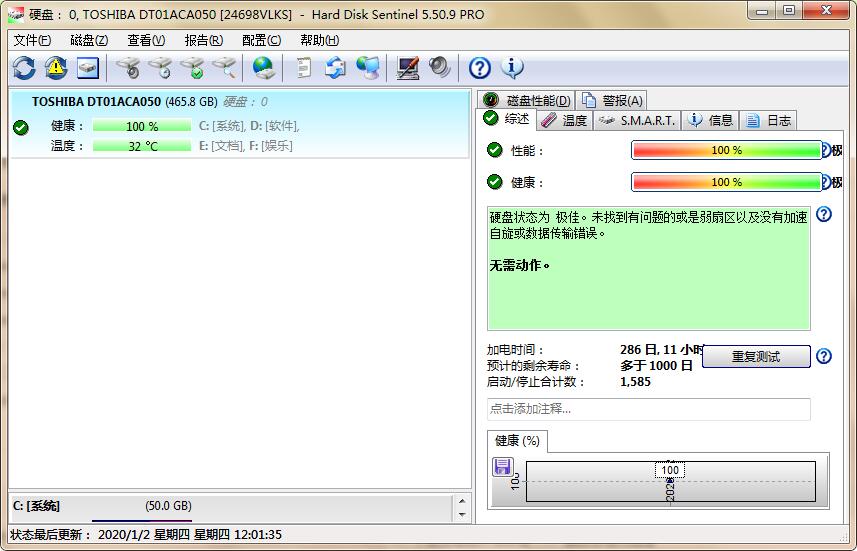This screenshot has width=857, height=551.
Task: Click the toolbar question mark help icon
Action: (x=479, y=68)
